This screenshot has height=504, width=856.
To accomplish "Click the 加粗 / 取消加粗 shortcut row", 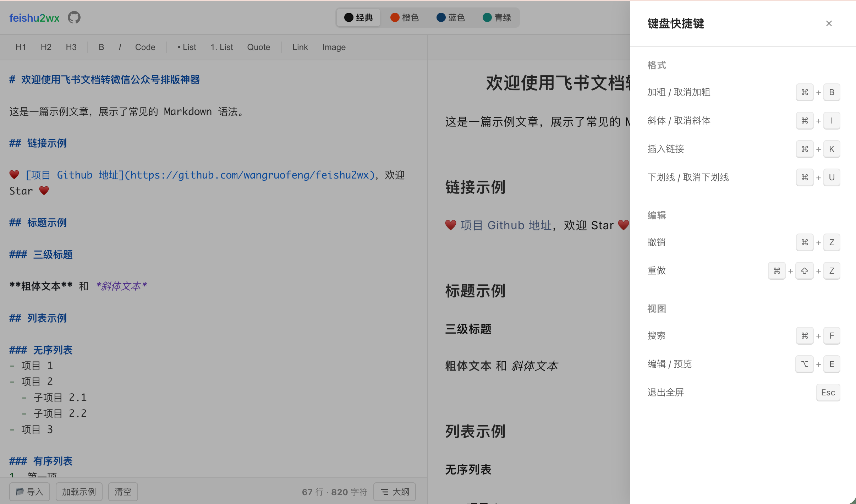I will click(743, 92).
